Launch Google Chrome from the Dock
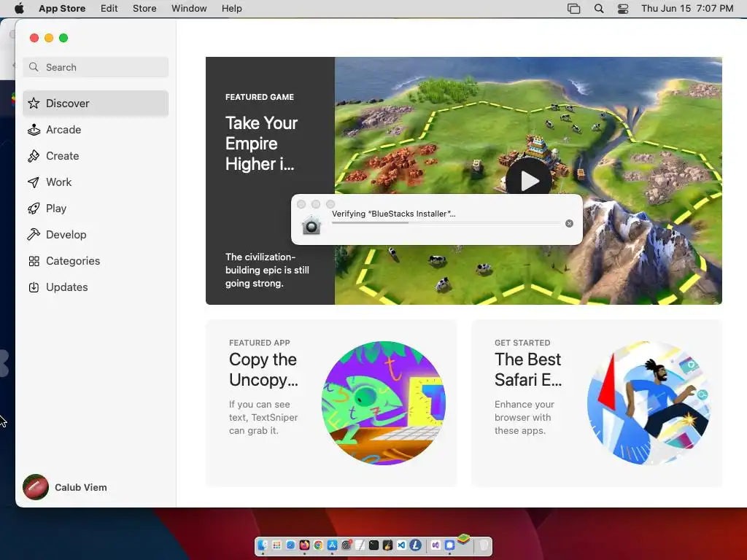The image size is (747, 560). click(318, 545)
